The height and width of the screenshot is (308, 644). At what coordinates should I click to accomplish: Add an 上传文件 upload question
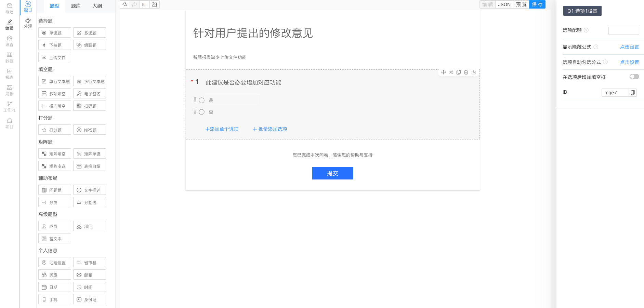54,57
